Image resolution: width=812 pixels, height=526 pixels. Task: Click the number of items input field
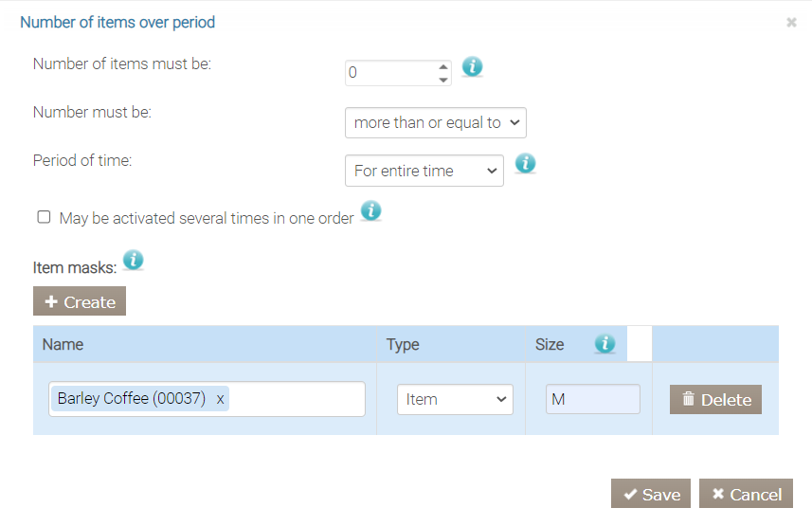click(390, 72)
